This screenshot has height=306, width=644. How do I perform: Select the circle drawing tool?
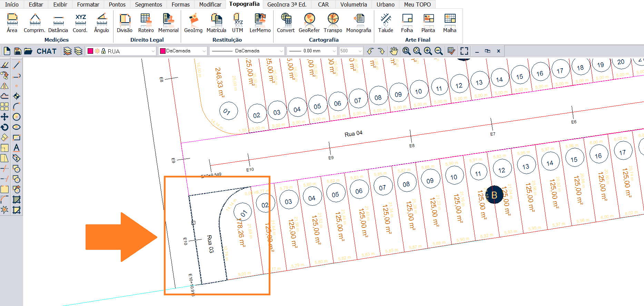click(17, 117)
